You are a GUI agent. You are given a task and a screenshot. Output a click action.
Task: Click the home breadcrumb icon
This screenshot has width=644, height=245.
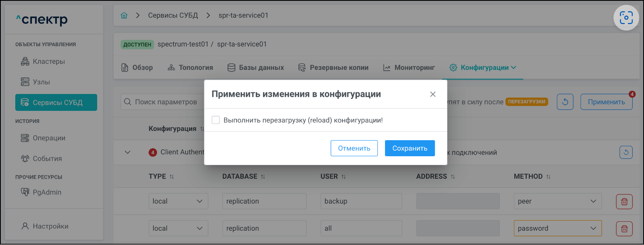tap(124, 16)
